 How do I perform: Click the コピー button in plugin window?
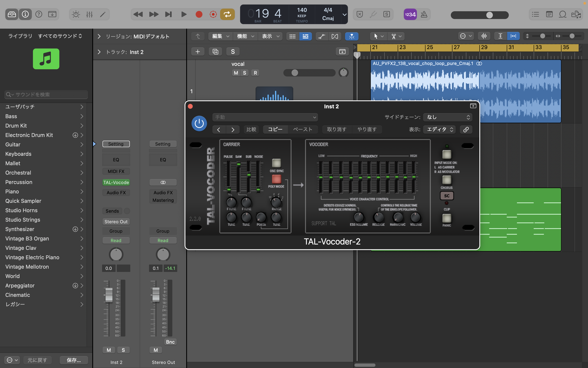[275, 129]
